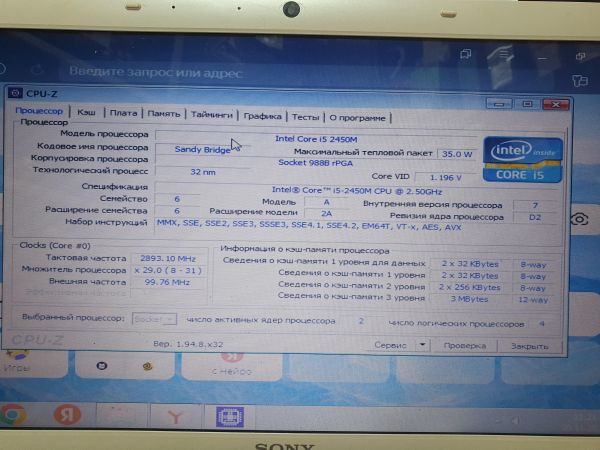Click the browser tabs overview icon
Viewport: 600px width, 450px height.
click(466, 54)
